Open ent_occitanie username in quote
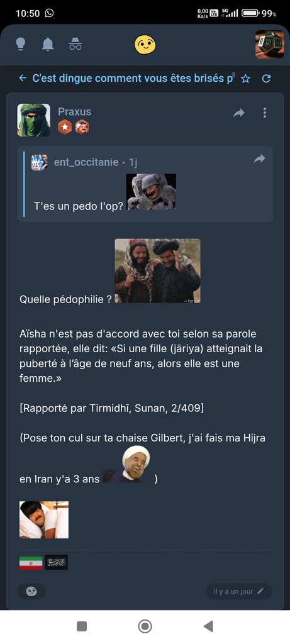The width and height of the screenshot is (290, 644). pyautogui.click(x=86, y=162)
